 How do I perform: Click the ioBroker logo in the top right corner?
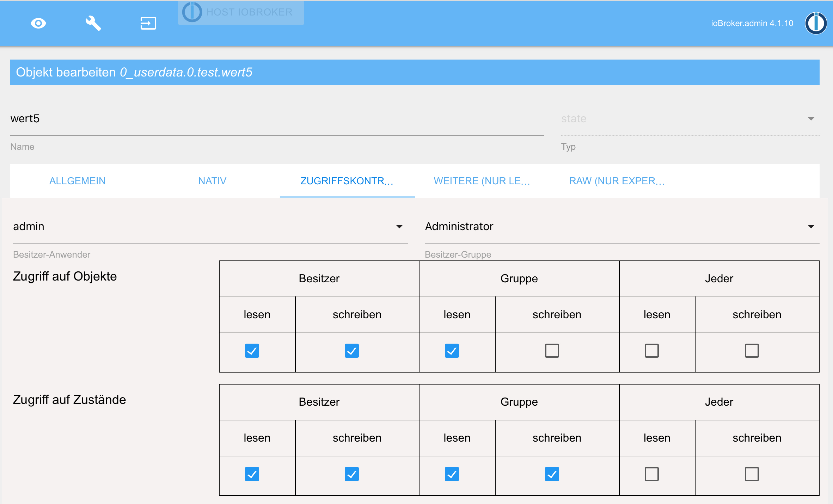pos(816,23)
